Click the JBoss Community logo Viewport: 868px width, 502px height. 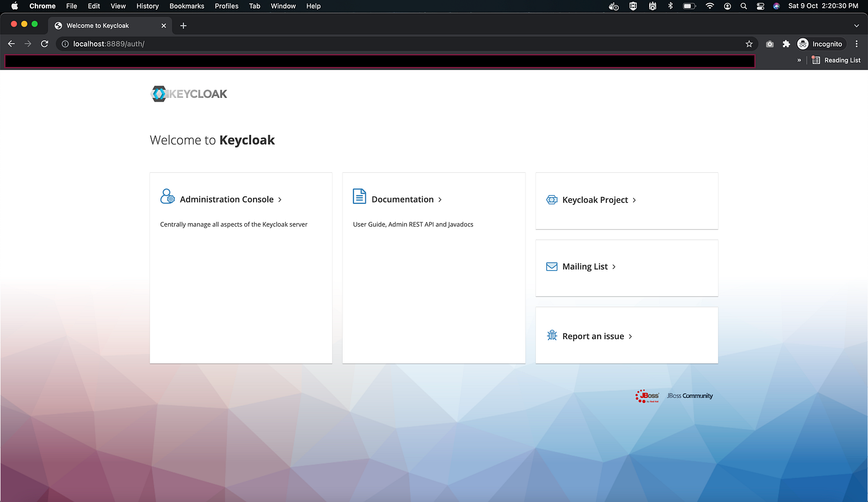coord(689,396)
